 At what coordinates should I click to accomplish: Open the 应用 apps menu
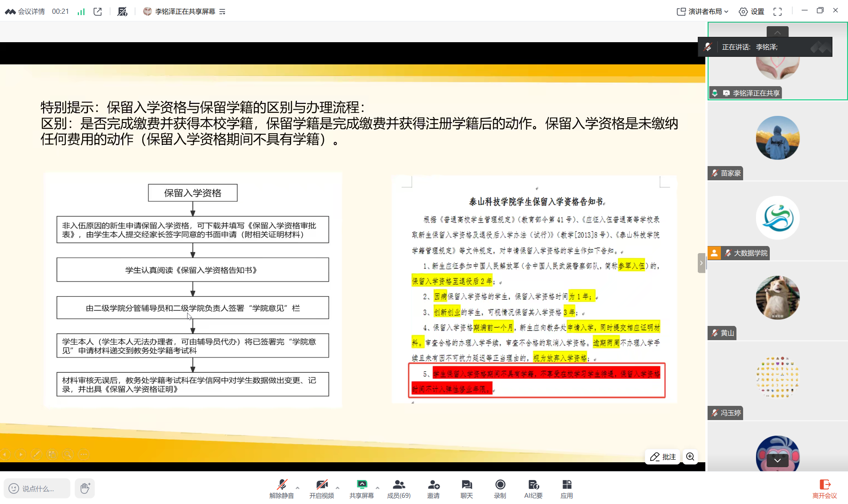pyautogui.click(x=566, y=488)
